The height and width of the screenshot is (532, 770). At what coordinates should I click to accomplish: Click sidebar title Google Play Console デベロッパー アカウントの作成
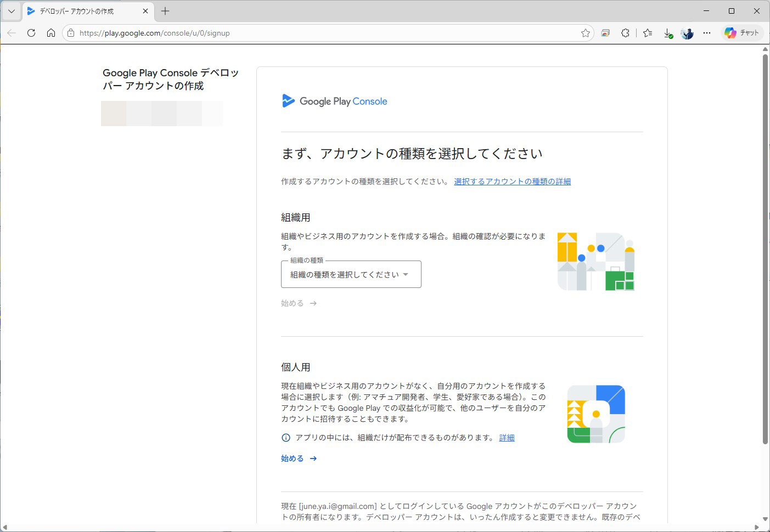click(171, 79)
